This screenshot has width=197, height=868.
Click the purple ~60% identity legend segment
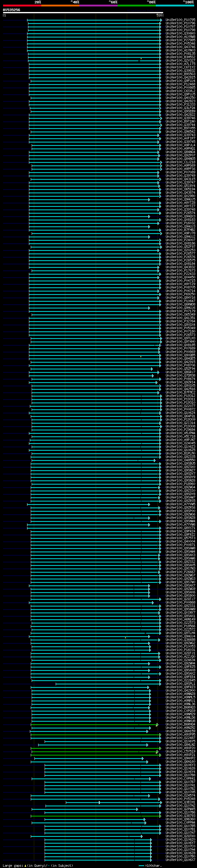point(99,6)
